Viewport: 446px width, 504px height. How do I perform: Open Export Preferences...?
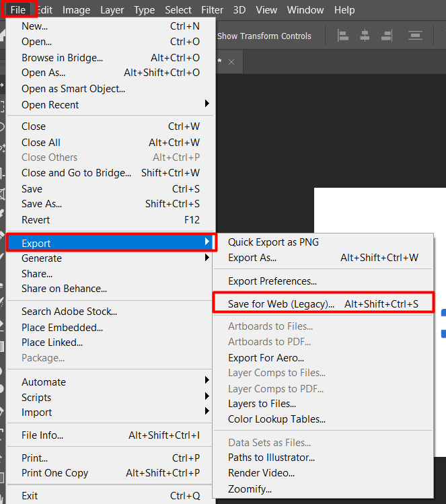coord(324,281)
